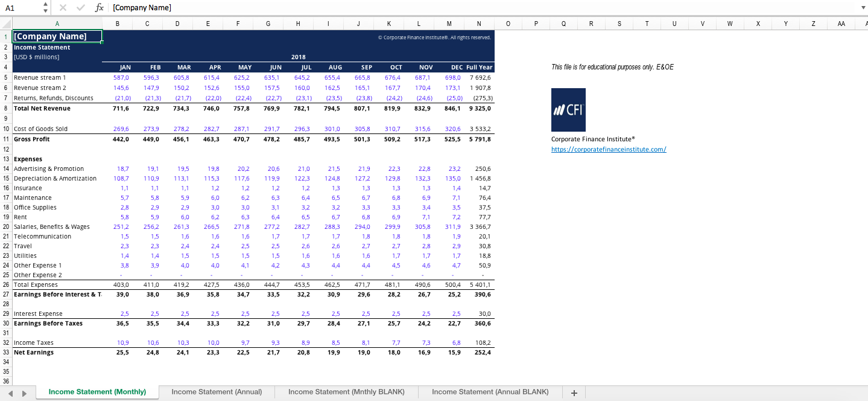Viewport: 868px width, 401px height.
Task: Open the Income Statement (Mnthly BLANK) sheet
Action: tap(346, 392)
